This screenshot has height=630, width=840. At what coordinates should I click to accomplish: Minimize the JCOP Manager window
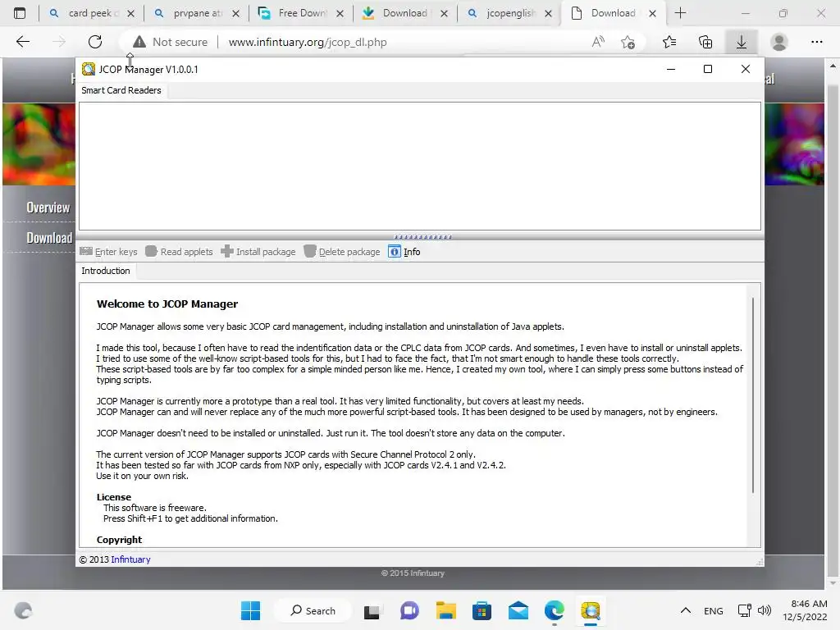coord(671,69)
